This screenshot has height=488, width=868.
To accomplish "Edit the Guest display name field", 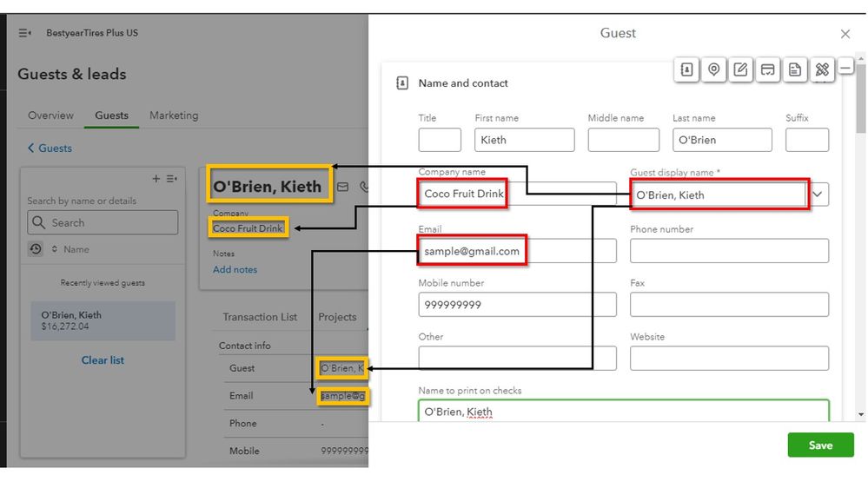I will (719, 195).
